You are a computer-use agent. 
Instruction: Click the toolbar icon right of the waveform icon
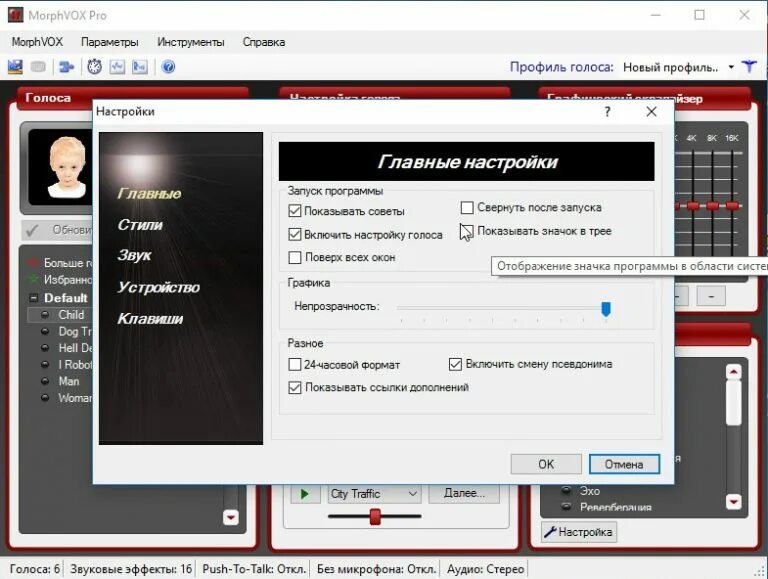[140, 67]
